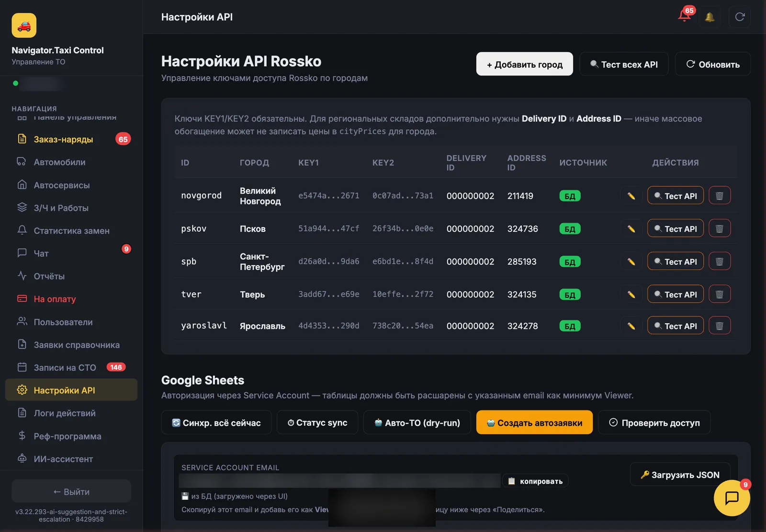
Task: Open З/Ч и Работы section
Action: tap(71, 208)
